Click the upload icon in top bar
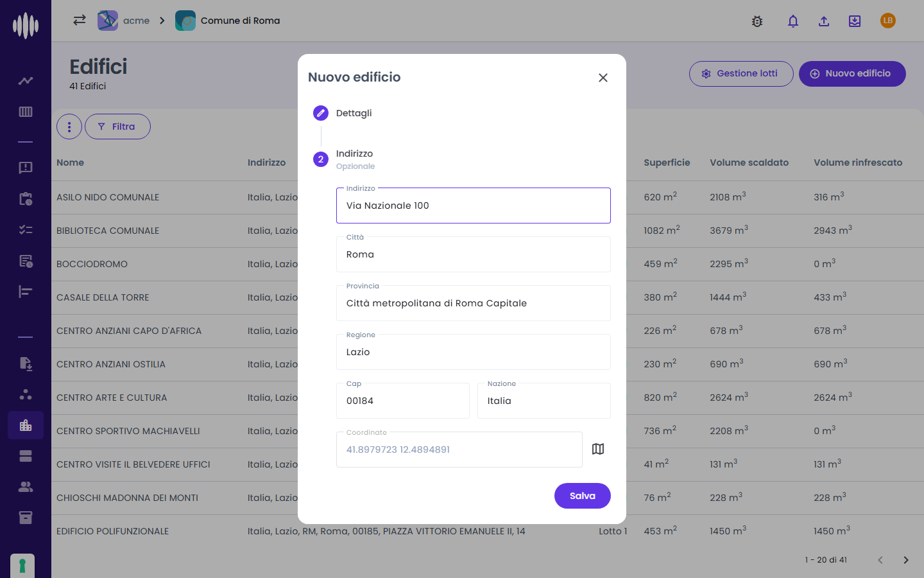The image size is (924, 578). coord(824,21)
